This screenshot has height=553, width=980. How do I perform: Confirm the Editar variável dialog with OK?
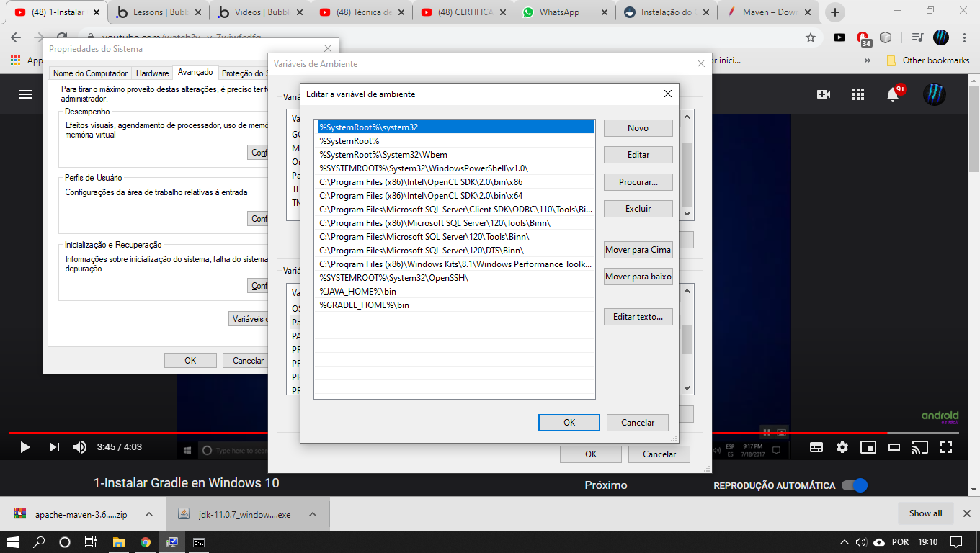(569, 423)
